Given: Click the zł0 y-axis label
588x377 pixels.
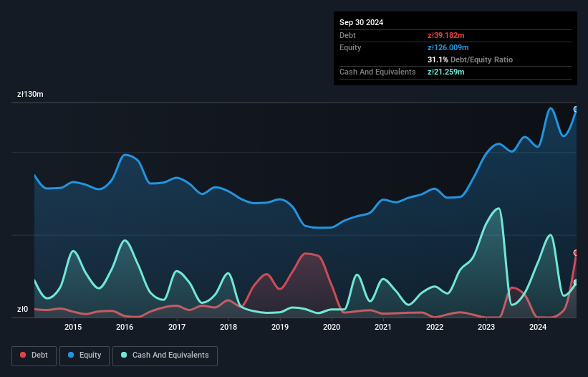Looking at the screenshot, I should point(22,309).
